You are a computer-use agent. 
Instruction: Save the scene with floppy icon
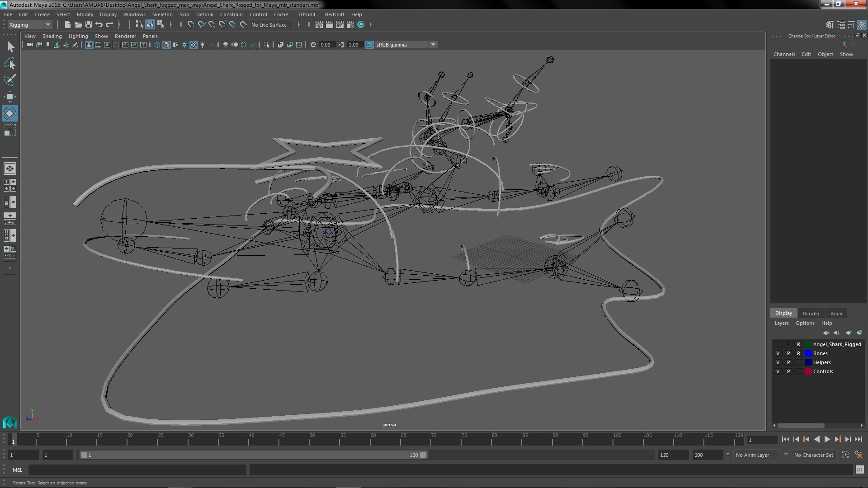(x=89, y=25)
